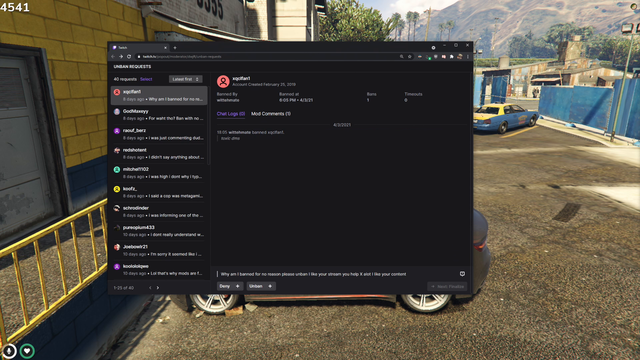Click the Deny button
Image resolution: width=640 pixels, height=360 pixels.
coord(230,286)
